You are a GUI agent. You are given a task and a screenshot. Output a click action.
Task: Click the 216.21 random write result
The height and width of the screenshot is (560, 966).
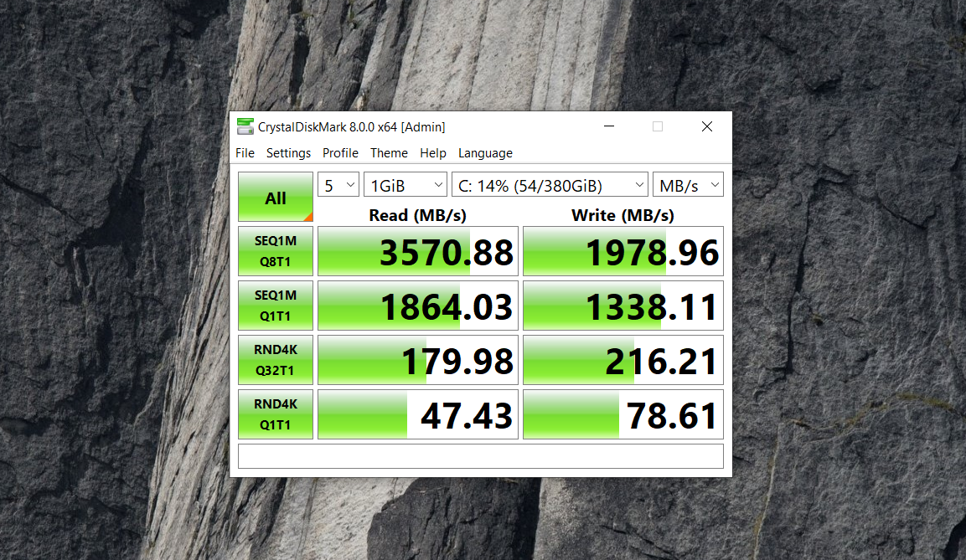pyautogui.click(x=622, y=360)
